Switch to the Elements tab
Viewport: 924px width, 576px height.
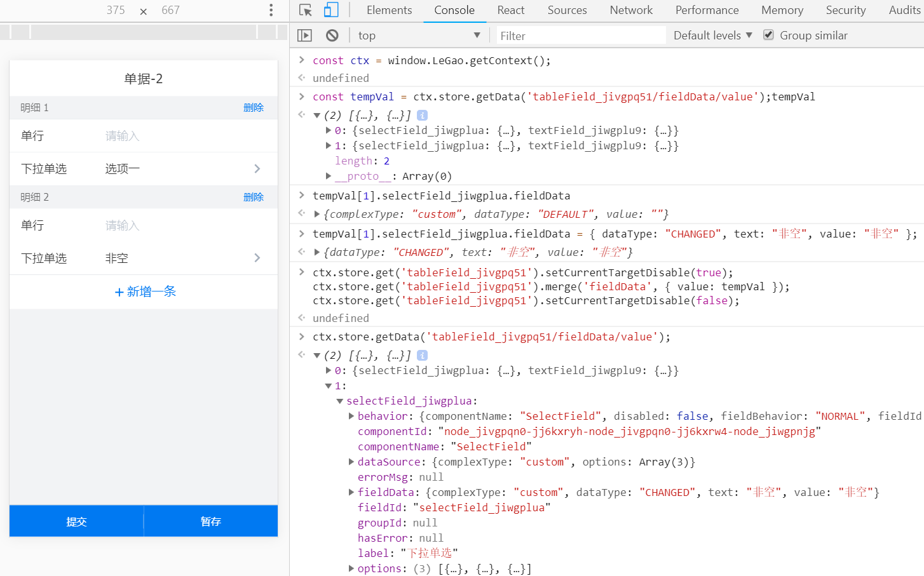(x=389, y=10)
